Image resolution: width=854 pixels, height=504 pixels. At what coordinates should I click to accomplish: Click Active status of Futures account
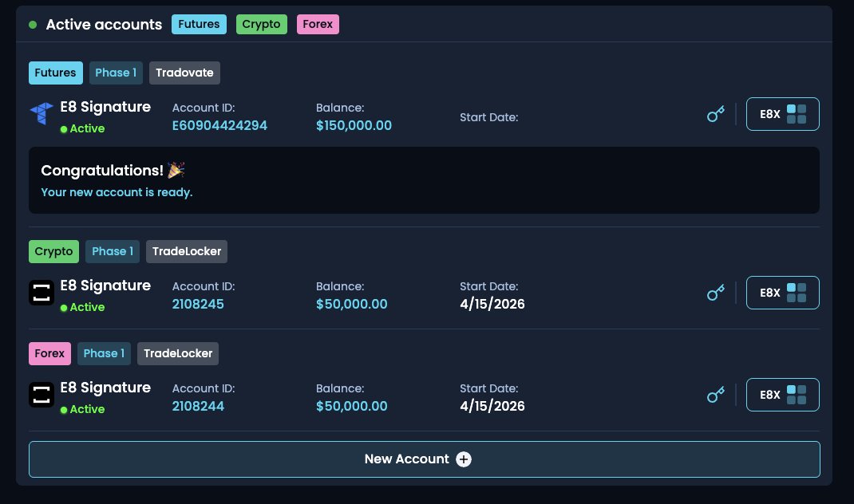[83, 129]
